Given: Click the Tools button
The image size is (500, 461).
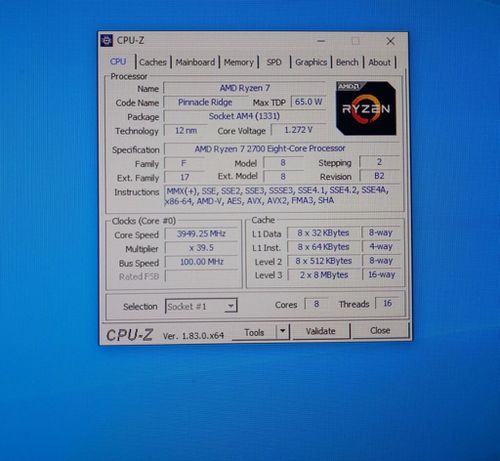Looking at the screenshot, I should (x=254, y=332).
